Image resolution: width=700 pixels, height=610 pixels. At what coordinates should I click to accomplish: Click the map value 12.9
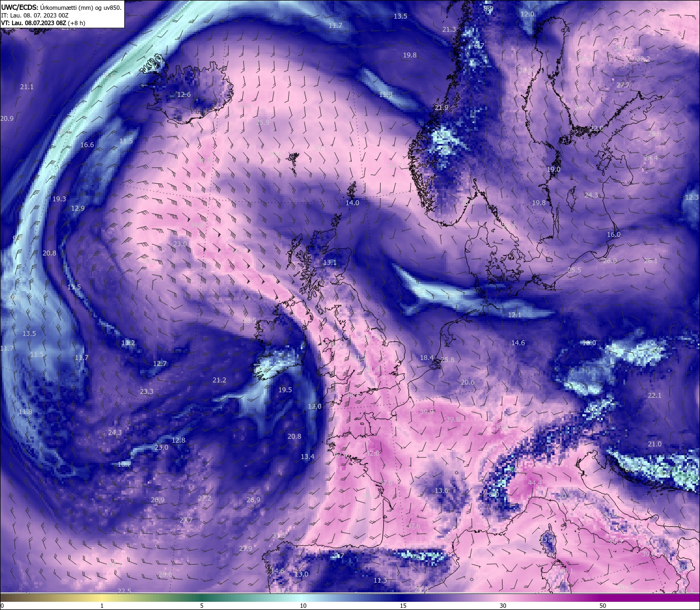coord(78,208)
